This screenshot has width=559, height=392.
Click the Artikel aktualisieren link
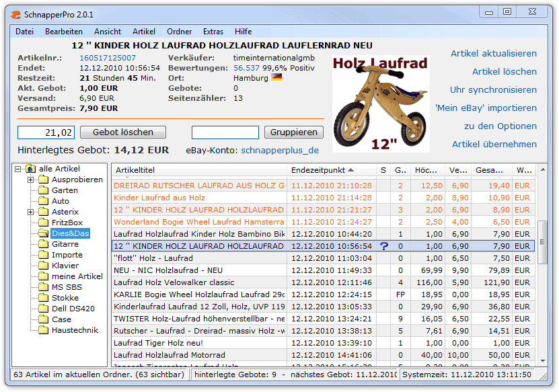tap(493, 54)
